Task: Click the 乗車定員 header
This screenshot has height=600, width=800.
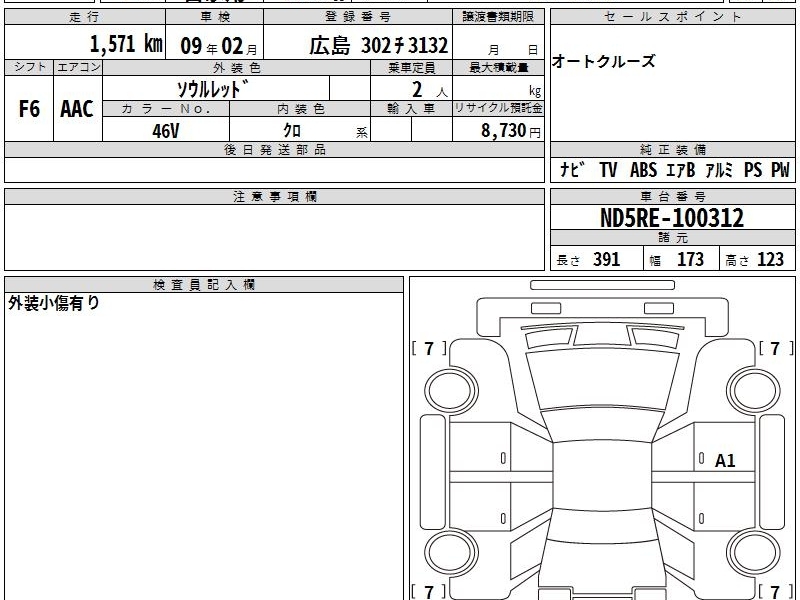Action: [x=411, y=68]
